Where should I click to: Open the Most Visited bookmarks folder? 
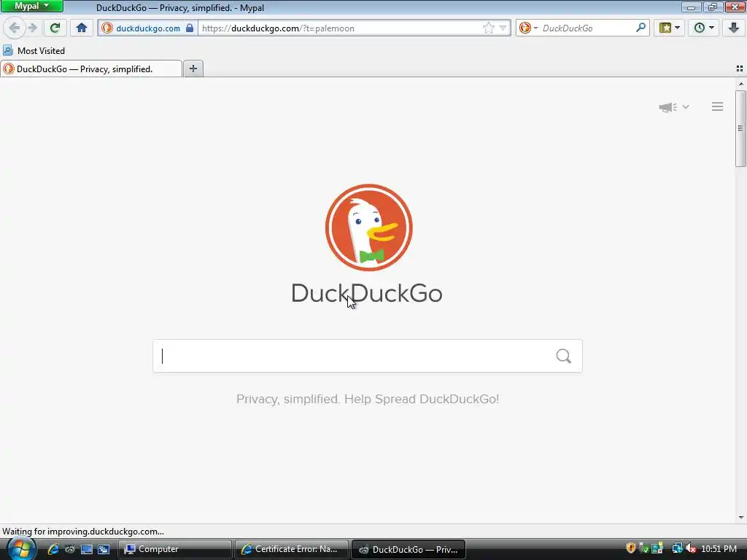(34, 50)
